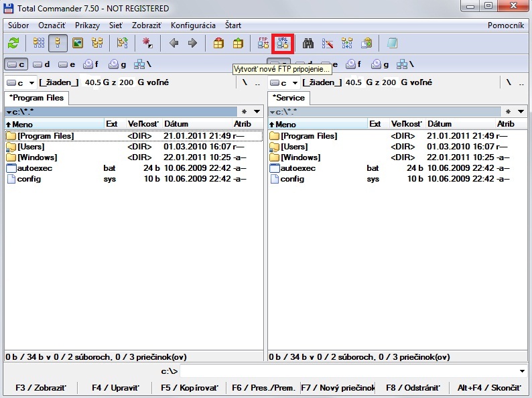
Task: Click the red star invert selection icon
Action: pyautogui.click(x=147, y=43)
